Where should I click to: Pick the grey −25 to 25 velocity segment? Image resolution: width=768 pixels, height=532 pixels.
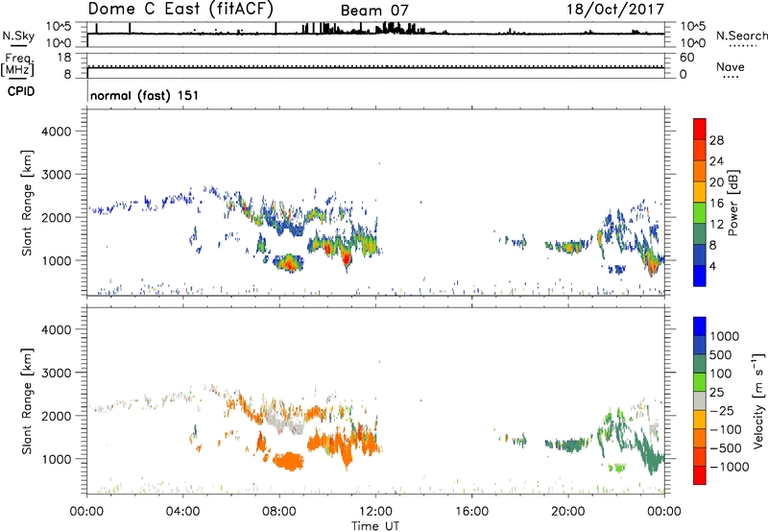pyautogui.click(x=700, y=400)
